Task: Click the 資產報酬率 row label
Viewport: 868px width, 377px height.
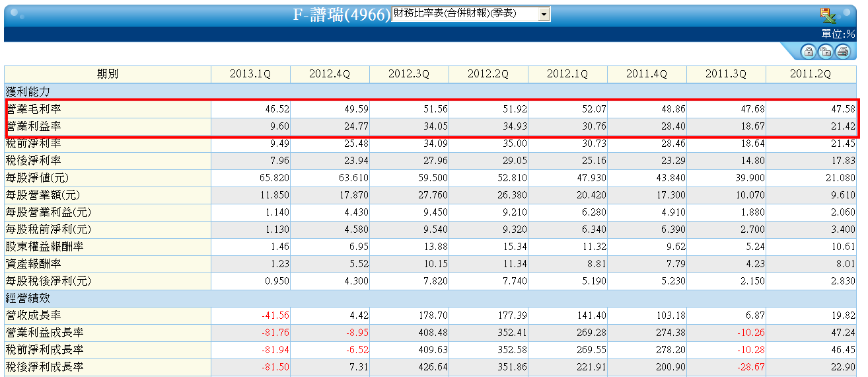Action: click(33, 263)
